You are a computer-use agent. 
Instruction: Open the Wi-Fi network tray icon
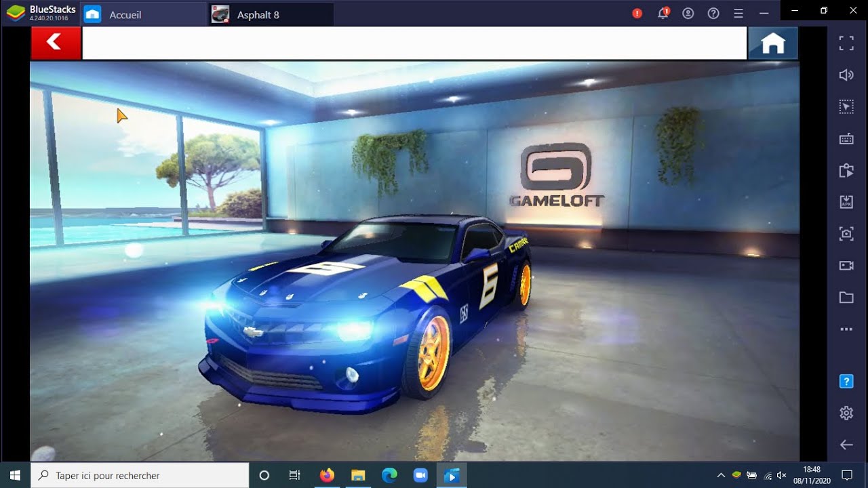click(767, 475)
